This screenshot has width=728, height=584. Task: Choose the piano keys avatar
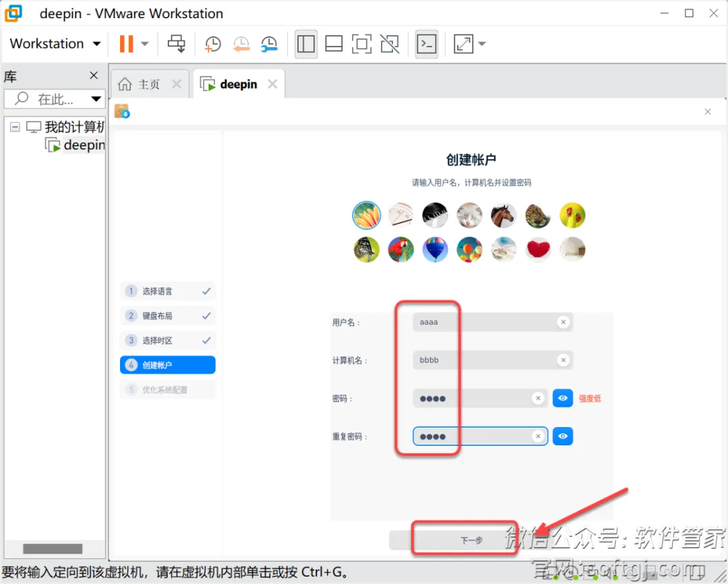point(435,216)
